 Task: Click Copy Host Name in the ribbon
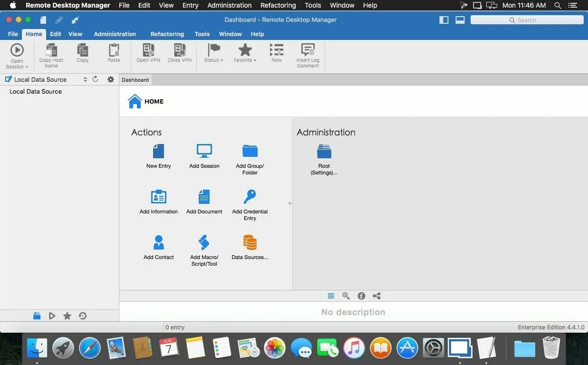(51, 56)
